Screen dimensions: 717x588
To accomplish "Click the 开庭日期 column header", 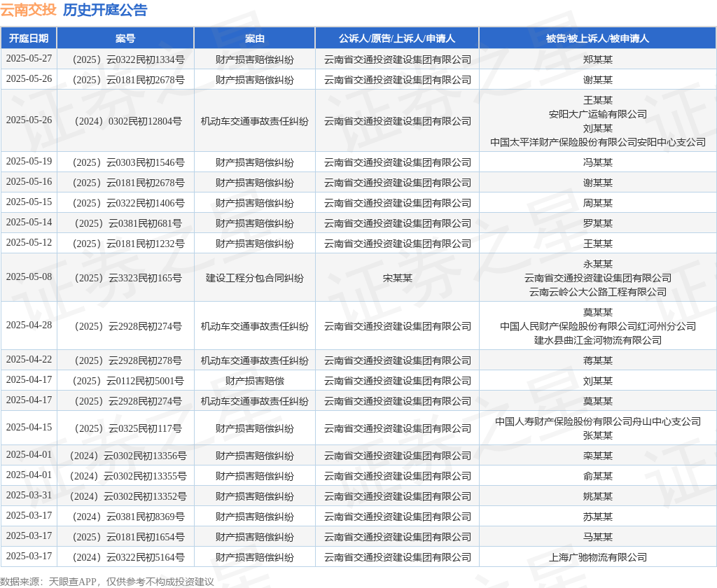I will [x=29, y=38].
